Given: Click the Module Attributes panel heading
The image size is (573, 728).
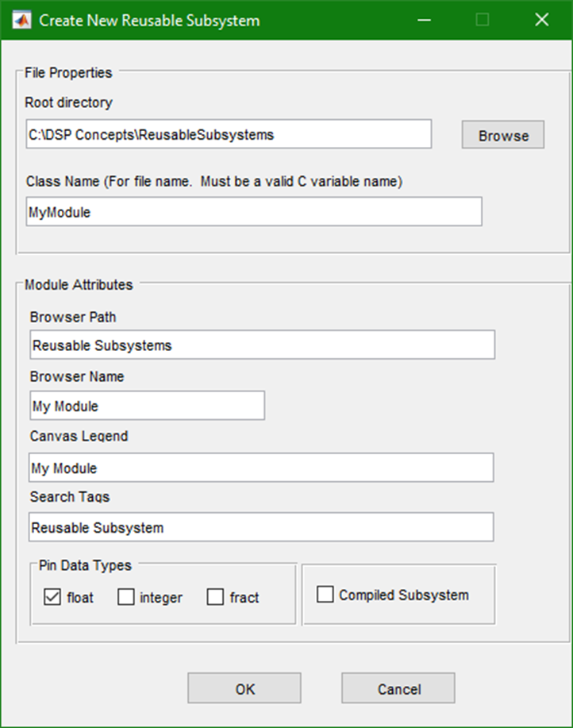Looking at the screenshot, I should pyautogui.click(x=79, y=284).
